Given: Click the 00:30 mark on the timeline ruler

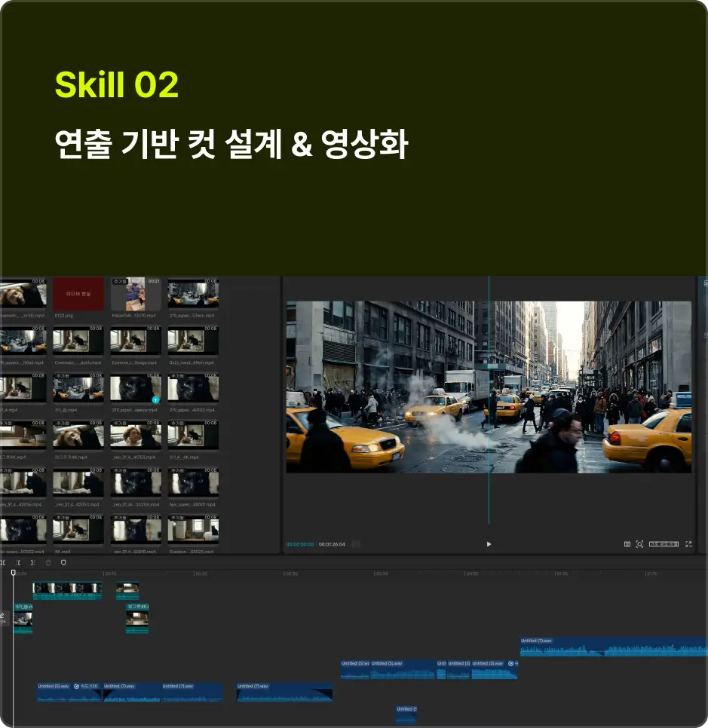Looking at the screenshot, I should click(x=291, y=574).
